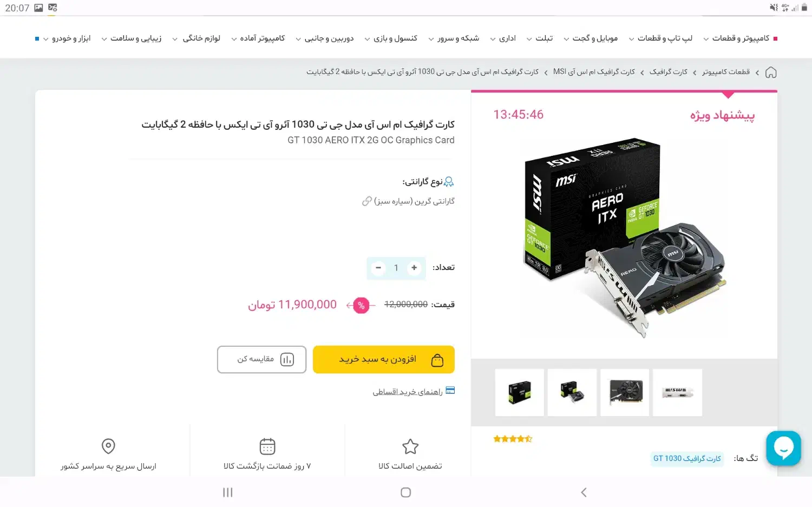Viewport: 812px width, 507px height.
Task: Click the calendar 7-day return icon
Action: tap(267, 446)
